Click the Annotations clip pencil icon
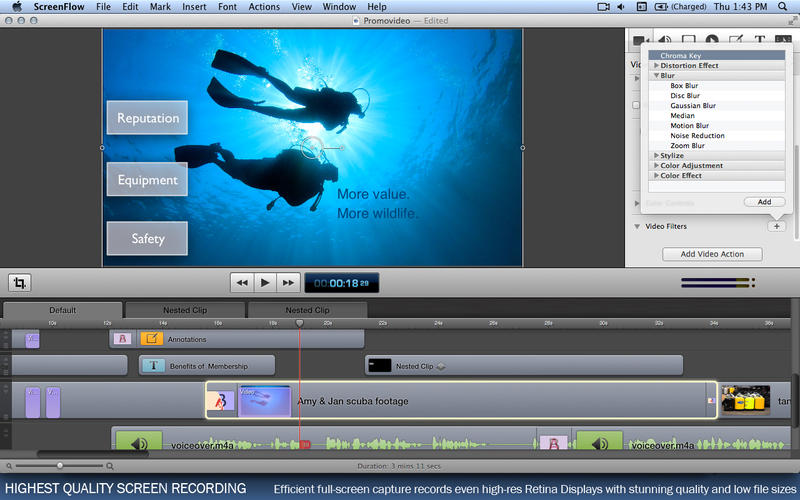Image resolution: width=800 pixels, height=500 pixels. pyautogui.click(x=151, y=339)
